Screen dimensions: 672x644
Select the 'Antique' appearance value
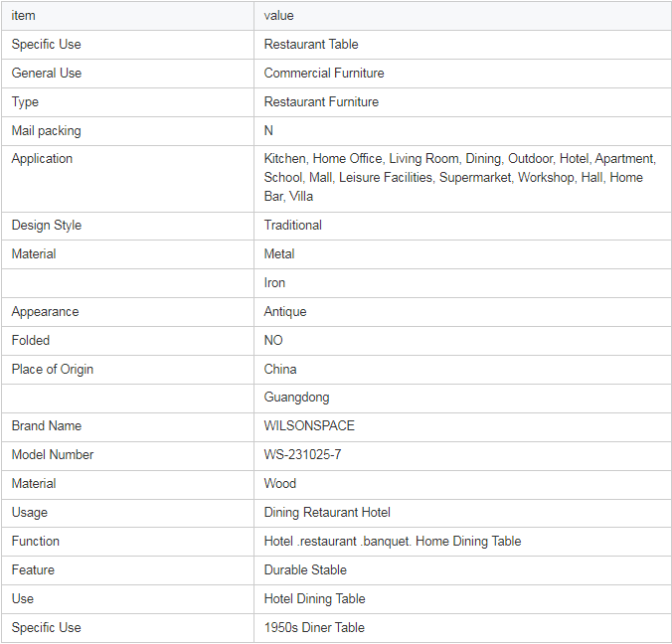coord(285,311)
